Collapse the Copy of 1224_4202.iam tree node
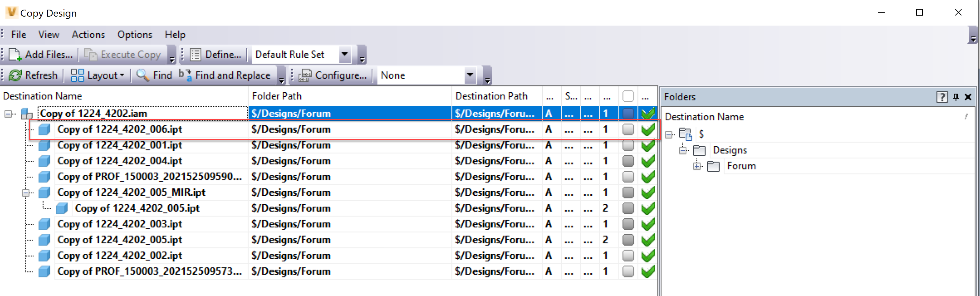 (8, 114)
